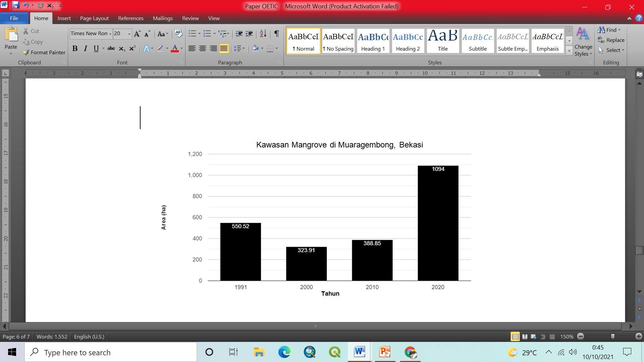Click the Strikethrough icon
The width and height of the screenshot is (644, 362).
pos(111,49)
